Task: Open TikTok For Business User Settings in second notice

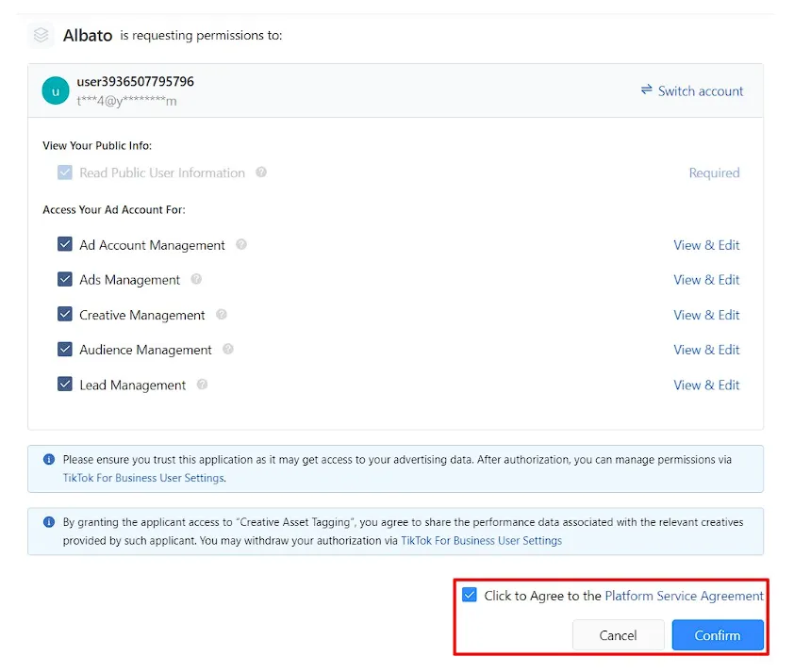Action: 481,541
